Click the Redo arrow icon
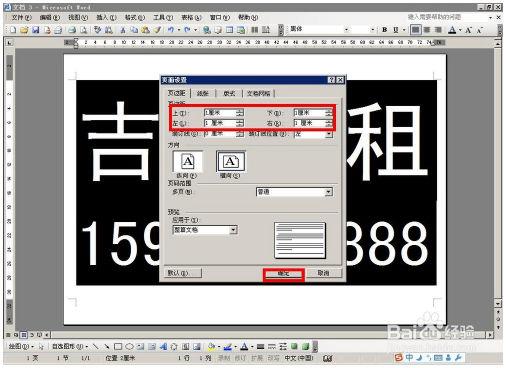506x368 pixels. coord(187,30)
